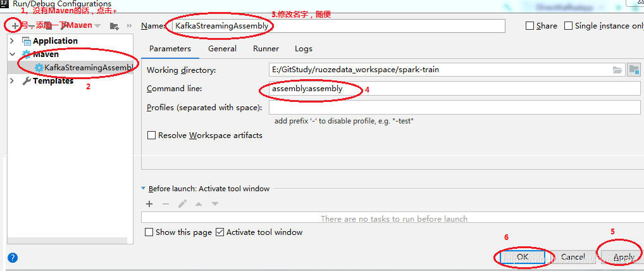Confirm with the OK button
The image size is (644, 271).
coord(523,257)
